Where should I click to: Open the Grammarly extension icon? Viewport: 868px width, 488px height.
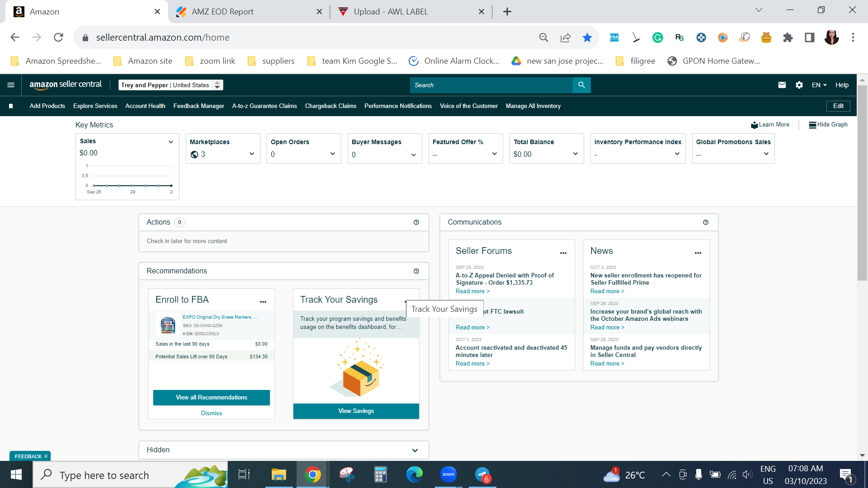[x=658, y=38]
